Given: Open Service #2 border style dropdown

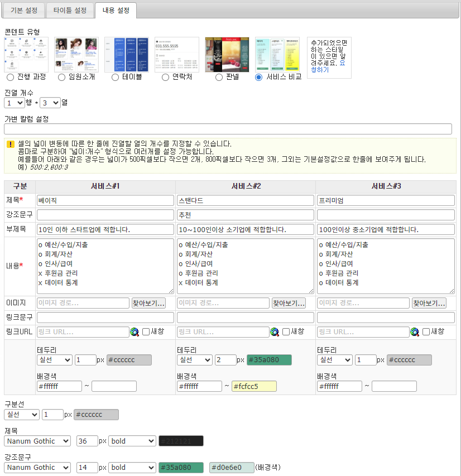Looking at the screenshot, I should coord(195,360).
